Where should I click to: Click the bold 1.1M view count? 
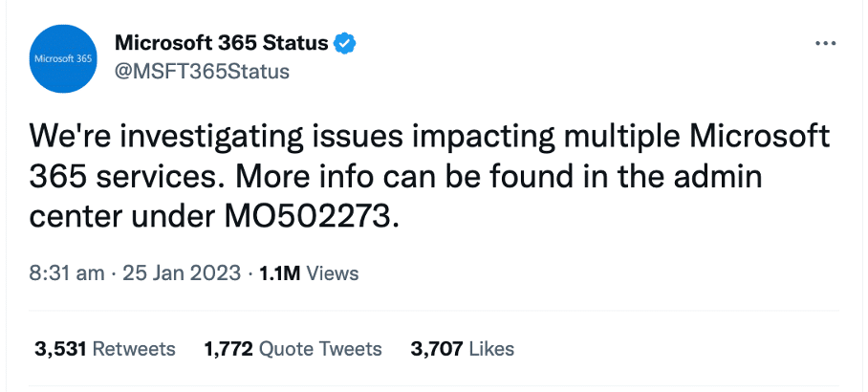[279, 272]
